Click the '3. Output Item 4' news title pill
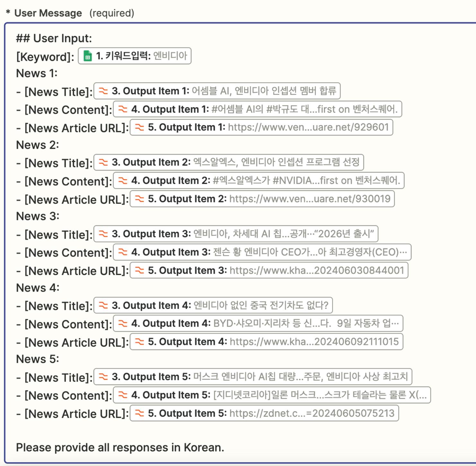The image size is (476, 466). pyautogui.click(x=213, y=305)
